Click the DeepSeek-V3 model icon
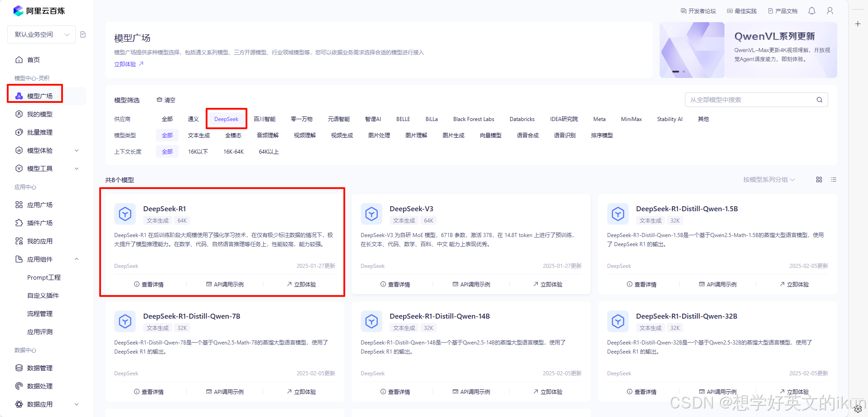868x417 pixels. coord(371,213)
